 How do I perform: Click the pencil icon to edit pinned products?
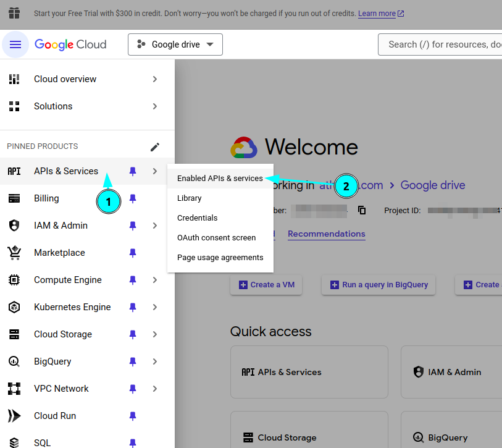click(x=155, y=146)
